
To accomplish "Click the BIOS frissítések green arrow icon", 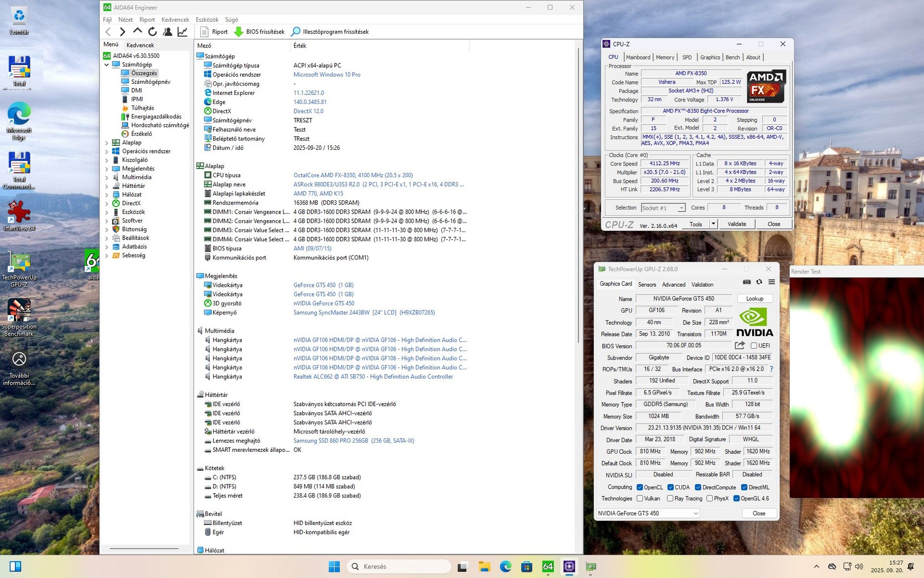I will click(x=239, y=32).
